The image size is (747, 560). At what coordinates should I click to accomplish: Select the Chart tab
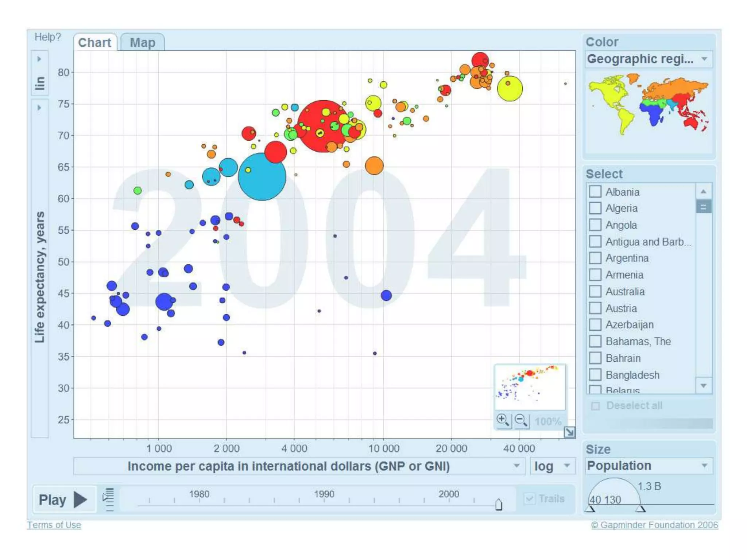coord(94,43)
